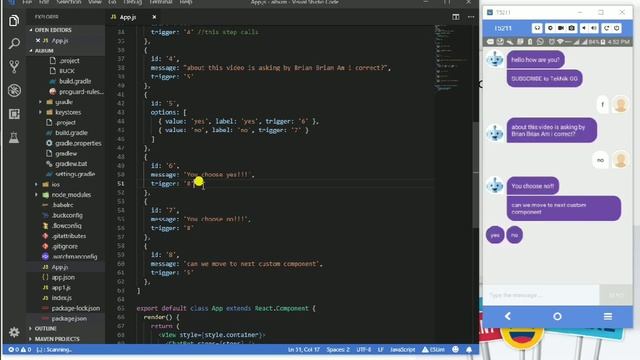Viewport: 640px width, 360px height.
Task: Click the split editor icon
Action: pyautogui.click(x=456, y=17)
